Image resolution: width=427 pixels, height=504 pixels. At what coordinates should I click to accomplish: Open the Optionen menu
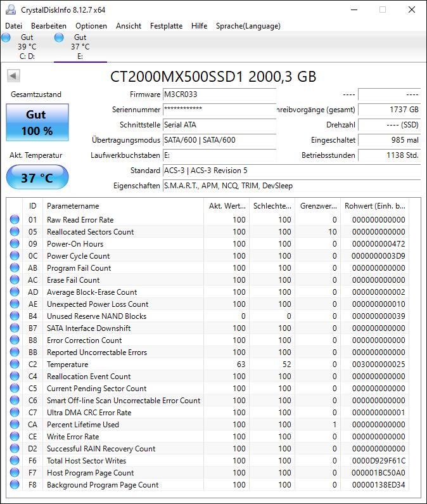[91, 26]
